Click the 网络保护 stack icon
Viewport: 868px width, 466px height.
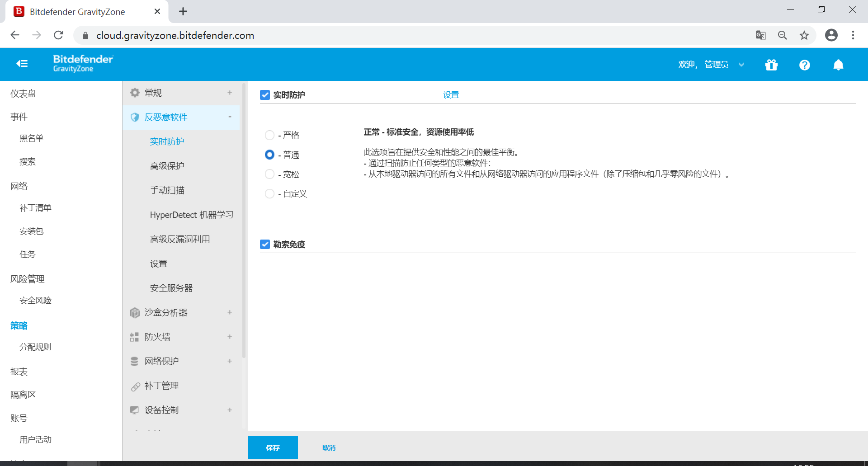(135, 361)
